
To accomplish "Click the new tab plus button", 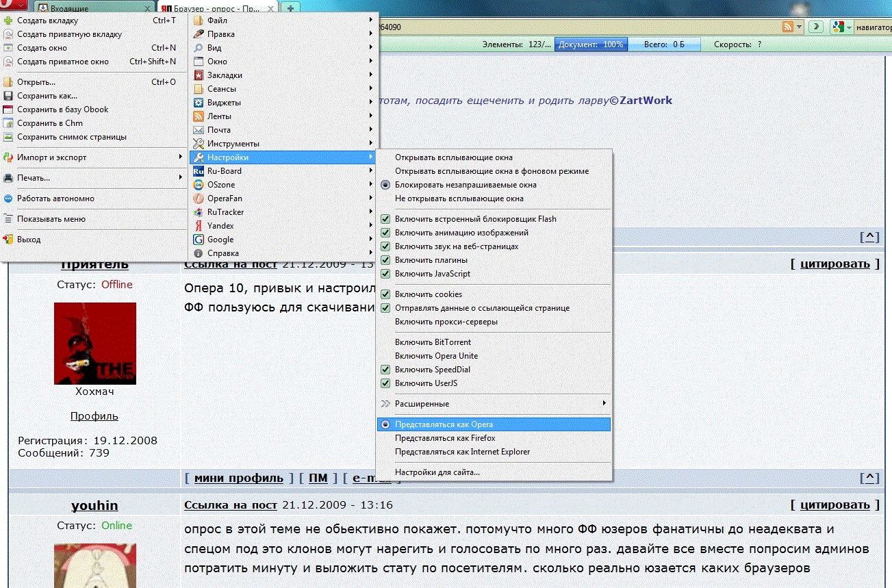I will (292, 8).
